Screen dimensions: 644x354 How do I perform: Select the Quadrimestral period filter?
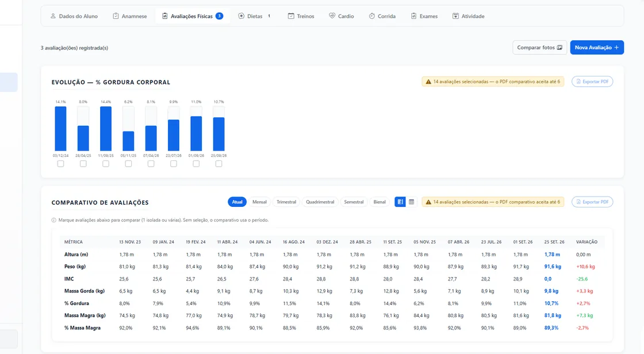pos(320,202)
